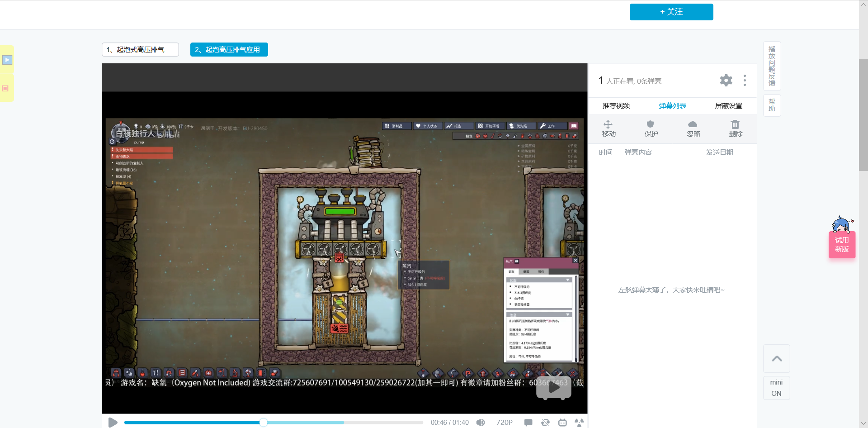
Task: Click the page vertical scrollbar thumb
Action: [863, 115]
